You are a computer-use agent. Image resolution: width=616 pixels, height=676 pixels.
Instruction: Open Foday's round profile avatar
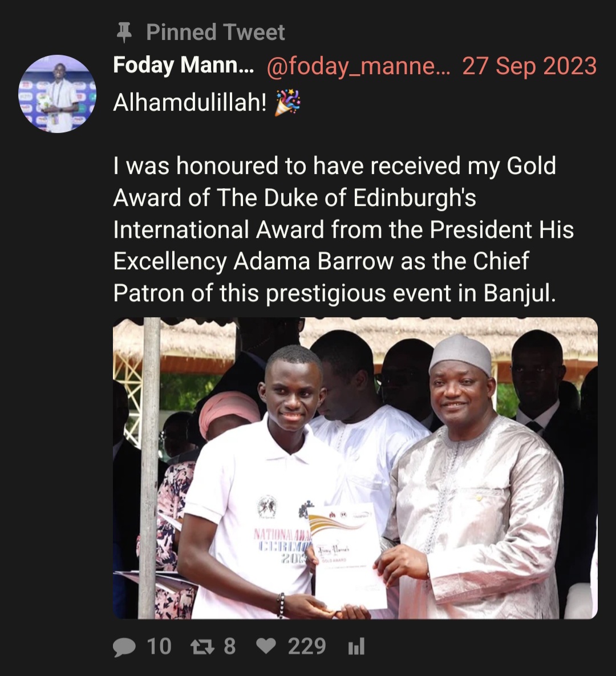[x=58, y=94]
